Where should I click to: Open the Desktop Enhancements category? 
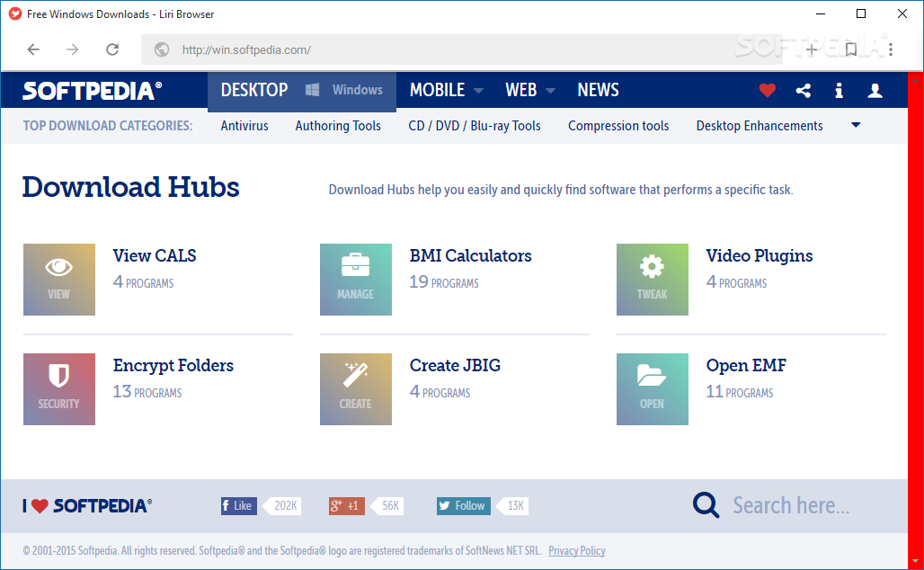point(760,126)
